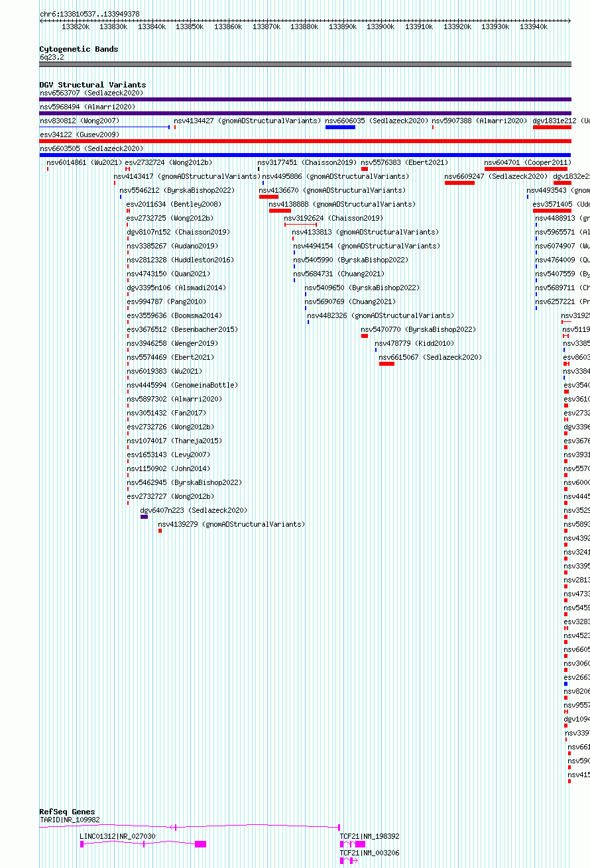Click the red bar under nsv6609247
The image size is (590, 868).
pyautogui.click(x=459, y=183)
